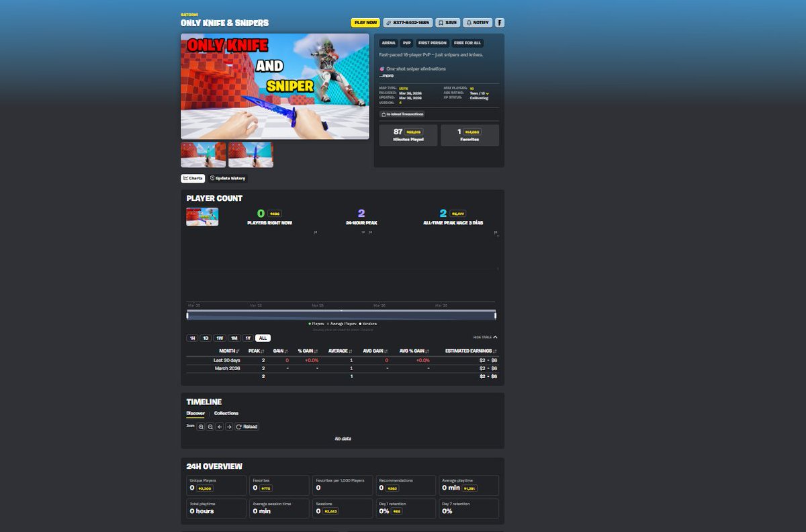Click the Day 1 retention rank badge

(x=397, y=511)
